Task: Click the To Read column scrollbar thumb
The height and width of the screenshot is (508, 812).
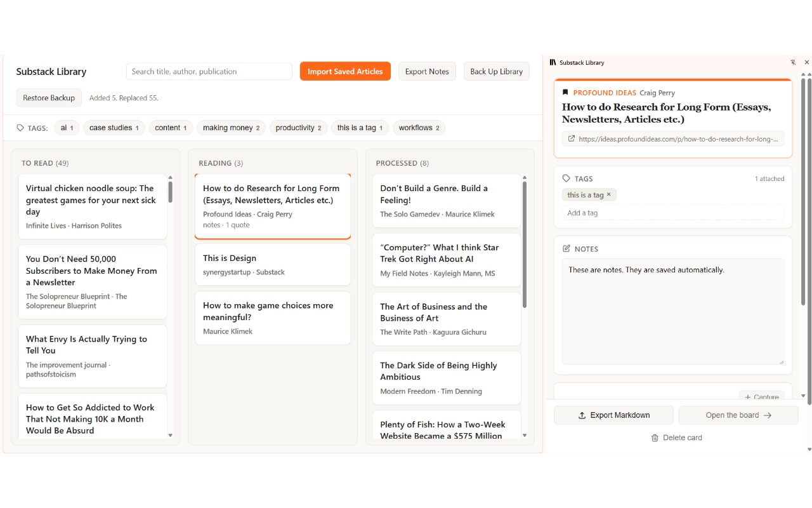Action: click(170, 192)
